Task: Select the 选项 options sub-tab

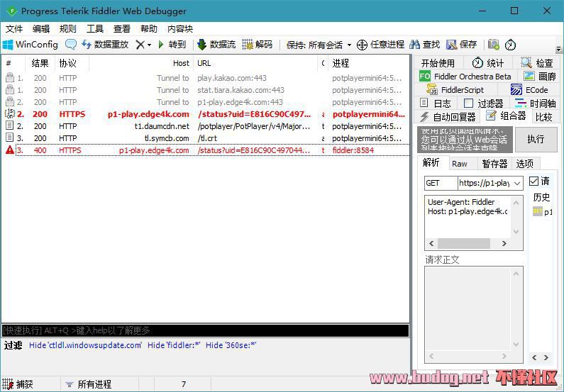Action: click(525, 164)
